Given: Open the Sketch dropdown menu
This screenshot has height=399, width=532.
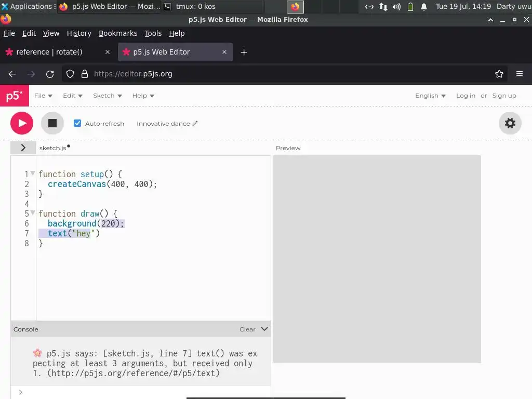Looking at the screenshot, I should click(x=107, y=96).
